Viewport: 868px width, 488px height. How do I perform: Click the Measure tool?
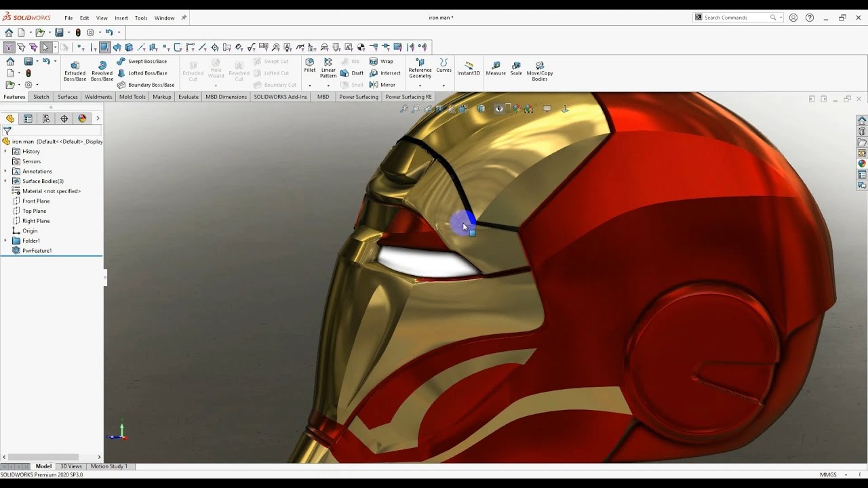point(496,68)
